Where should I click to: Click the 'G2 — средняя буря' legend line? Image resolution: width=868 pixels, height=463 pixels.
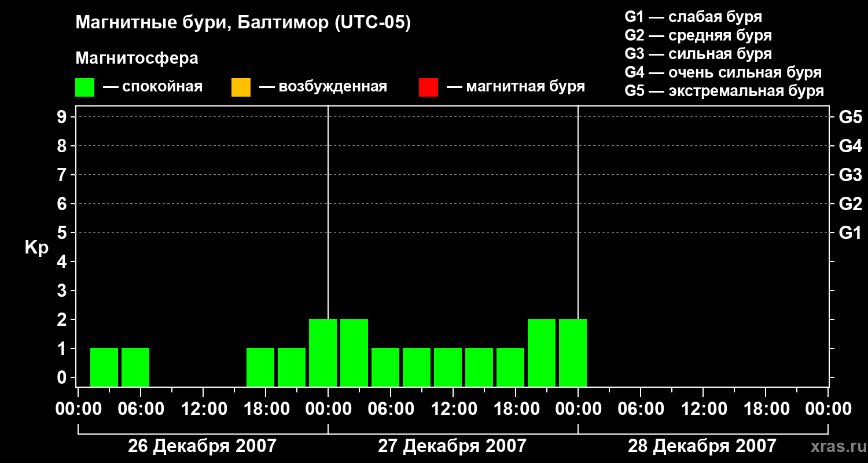tap(698, 35)
